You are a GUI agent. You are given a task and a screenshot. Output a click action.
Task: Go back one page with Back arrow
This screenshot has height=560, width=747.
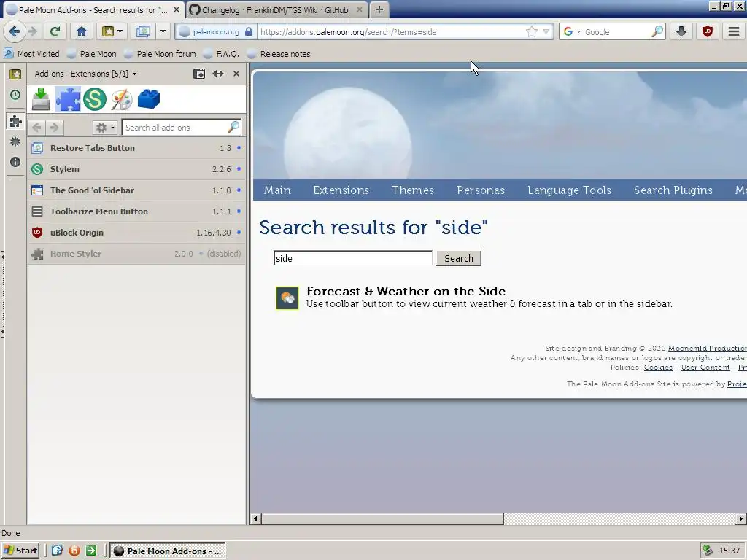click(14, 32)
